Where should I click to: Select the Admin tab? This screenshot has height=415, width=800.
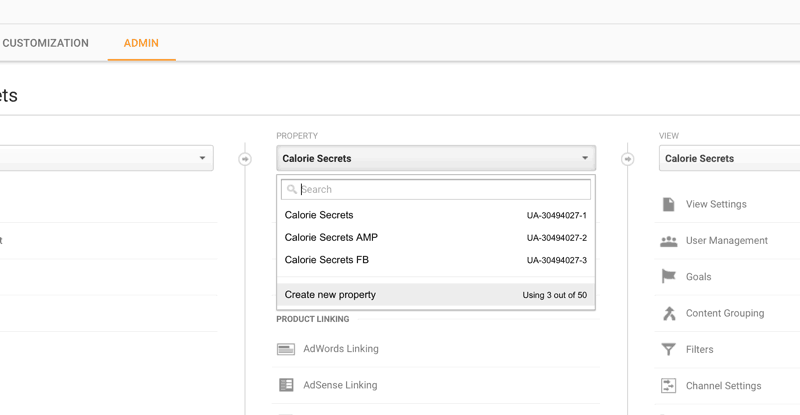coord(141,43)
